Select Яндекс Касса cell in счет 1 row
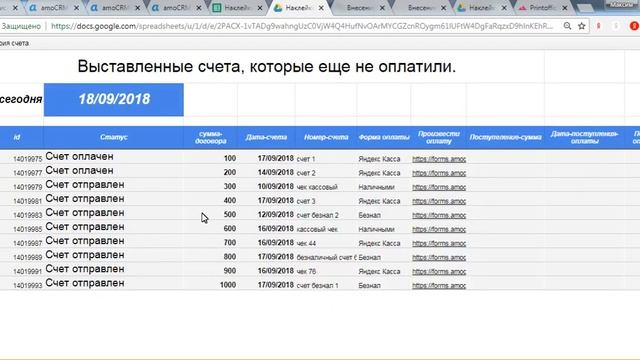Viewport: 640px width, 360px height. point(379,159)
